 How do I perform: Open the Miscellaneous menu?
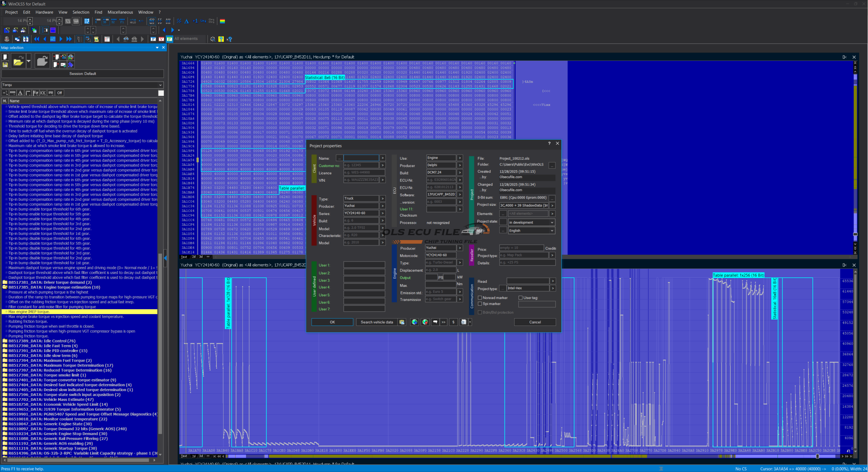click(x=120, y=12)
